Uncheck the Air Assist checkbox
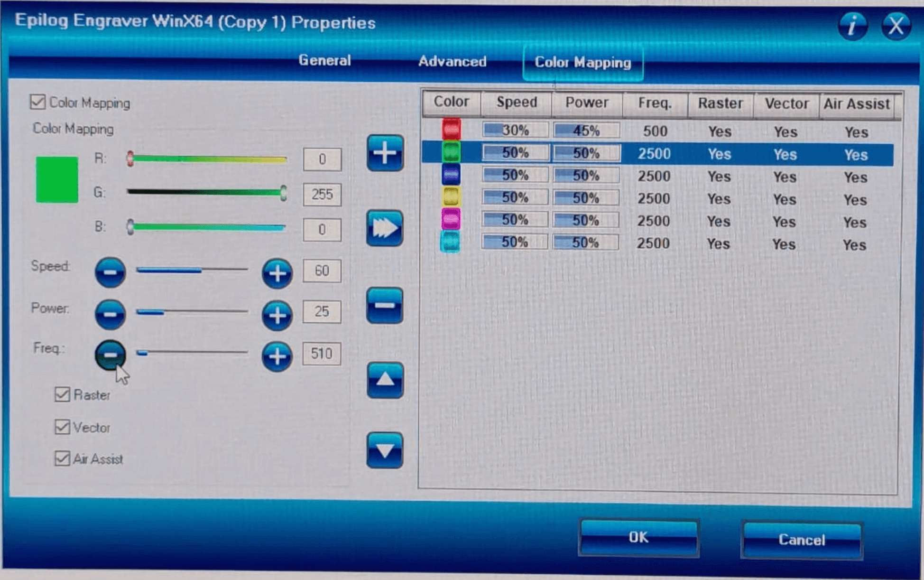 62,458
